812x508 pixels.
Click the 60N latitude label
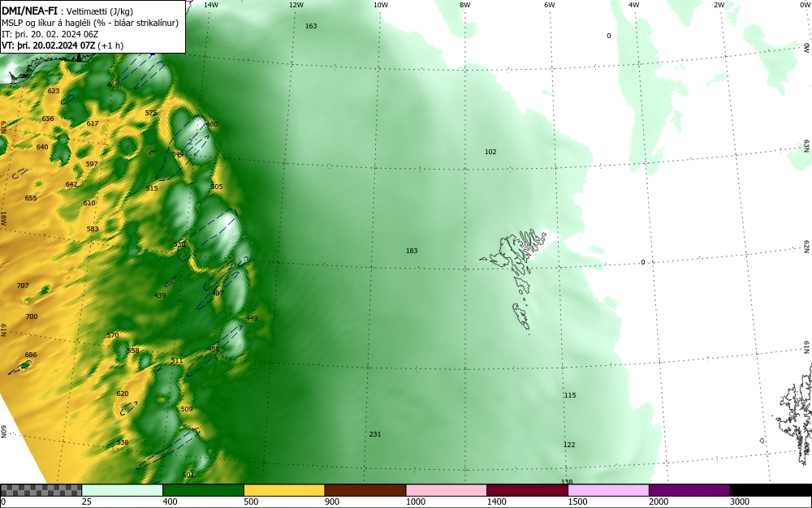(x=3, y=432)
